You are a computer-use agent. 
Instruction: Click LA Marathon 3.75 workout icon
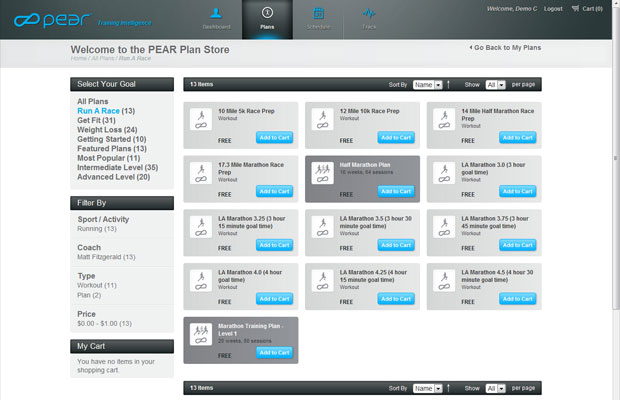tap(444, 227)
